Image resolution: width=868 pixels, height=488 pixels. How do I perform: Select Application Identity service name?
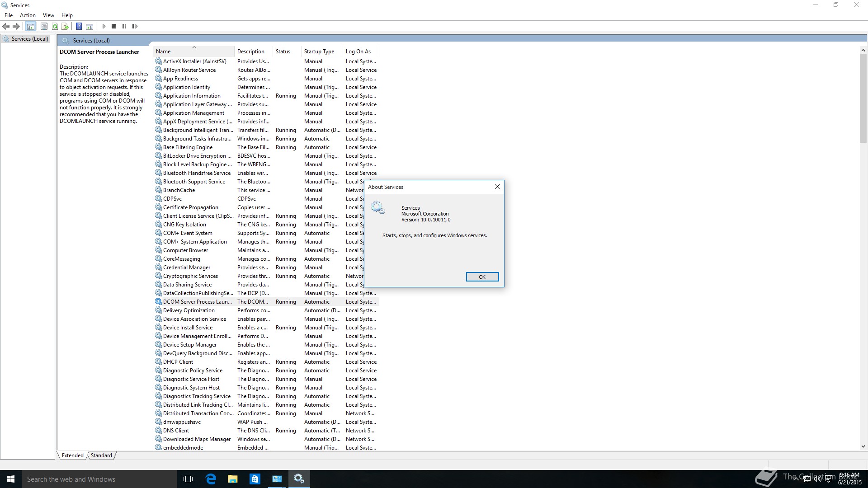pyautogui.click(x=187, y=87)
